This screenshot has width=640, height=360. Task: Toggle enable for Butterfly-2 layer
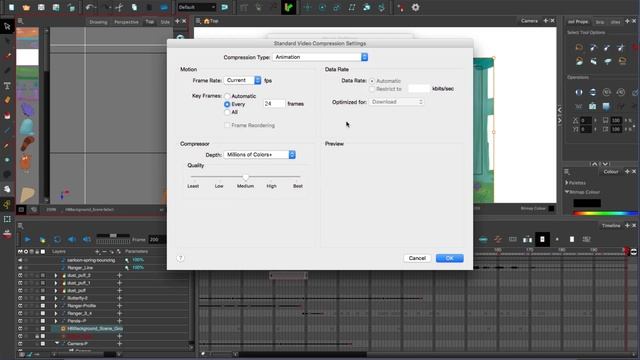click(20, 298)
